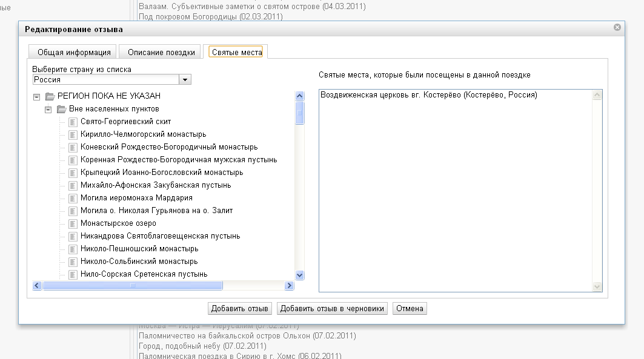Click document icon beside Нило-Сорская Сретенская пустынь

[x=73, y=274]
